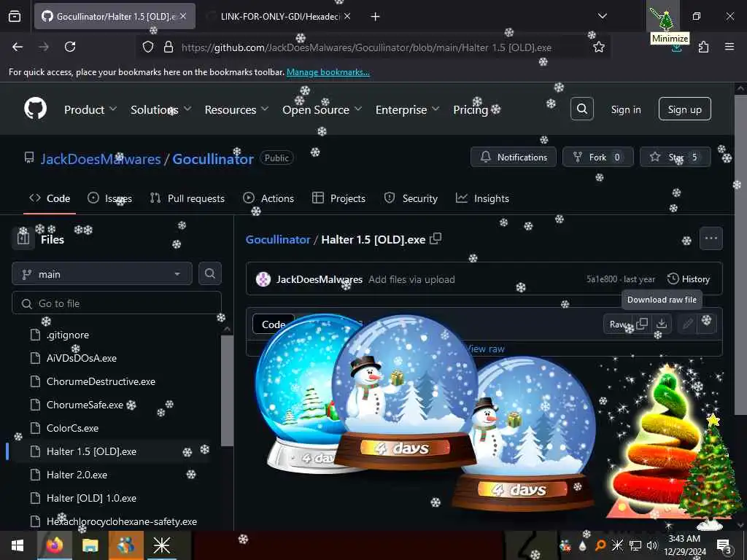Copy raw file icon
Image resolution: width=747 pixels, height=560 pixels.
coord(642,324)
